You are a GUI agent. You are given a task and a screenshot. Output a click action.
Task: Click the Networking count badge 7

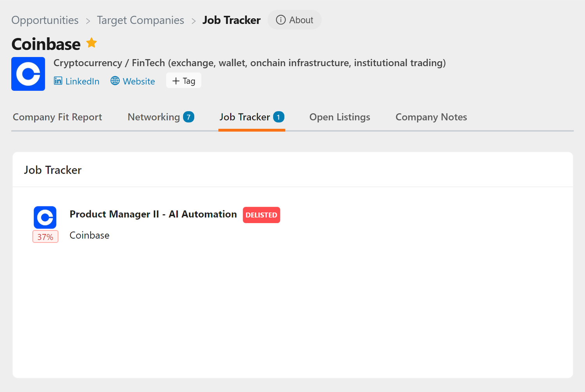pyautogui.click(x=189, y=117)
